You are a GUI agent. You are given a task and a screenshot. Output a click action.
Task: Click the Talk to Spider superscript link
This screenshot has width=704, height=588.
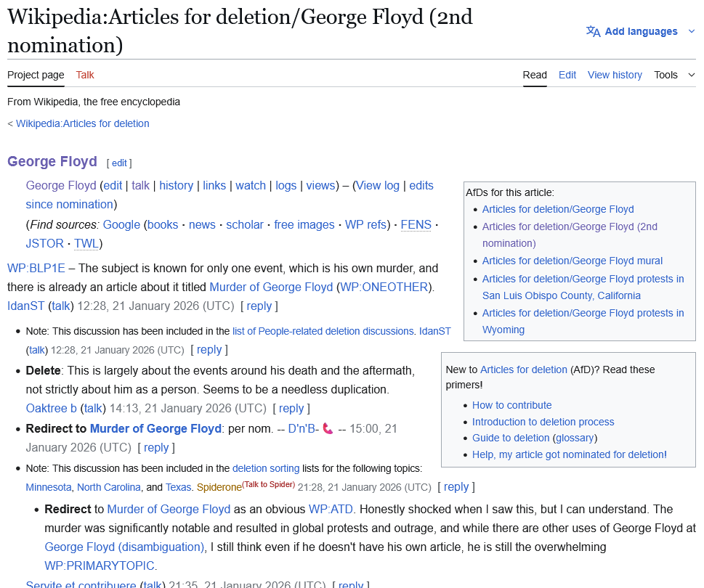pyautogui.click(x=269, y=484)
